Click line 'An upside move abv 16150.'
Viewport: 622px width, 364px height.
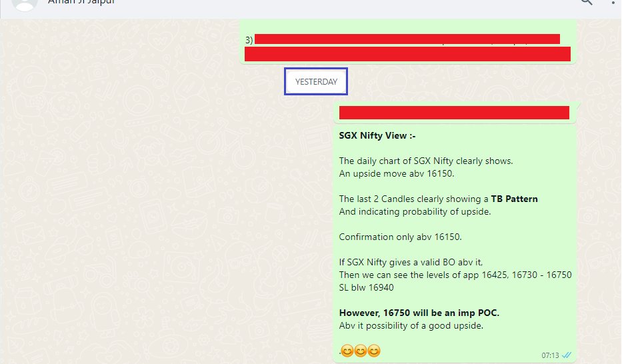click(x=397, y=174)
